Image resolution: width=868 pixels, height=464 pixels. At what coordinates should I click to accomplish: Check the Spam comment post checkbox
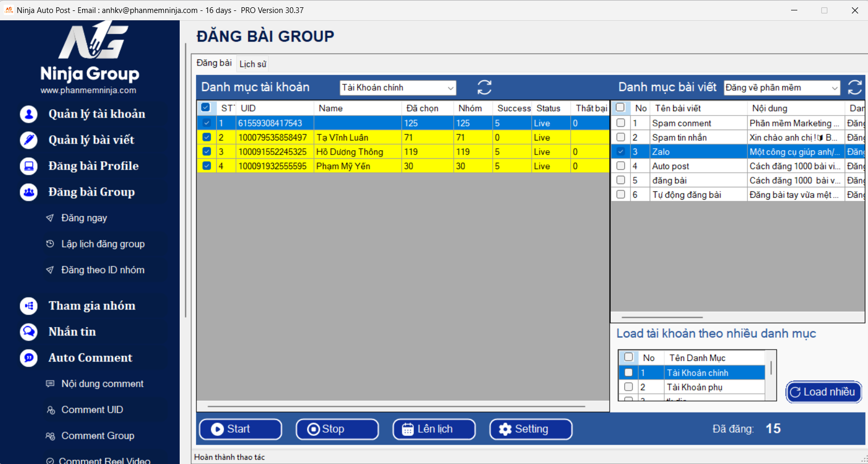(621, 123)
